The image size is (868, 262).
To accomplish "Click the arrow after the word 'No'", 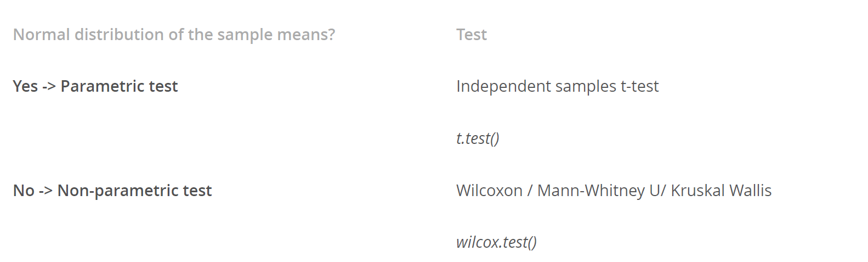I will 46,191.
